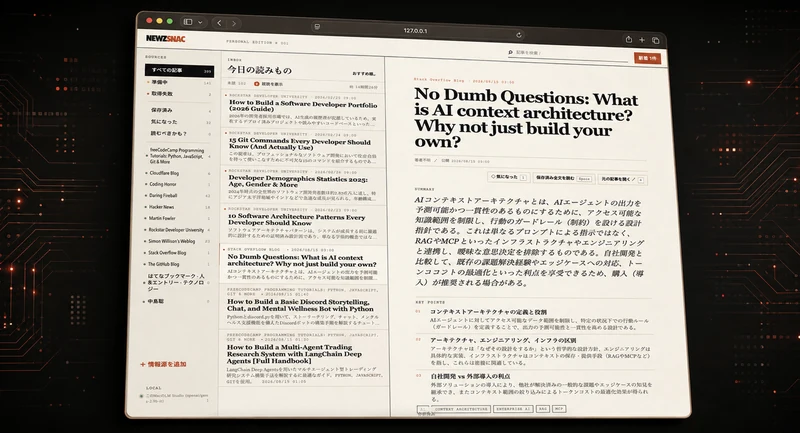Go back with the browser back arrow
The height and width of the screenshot is (433, 800).
coord(219,23)
